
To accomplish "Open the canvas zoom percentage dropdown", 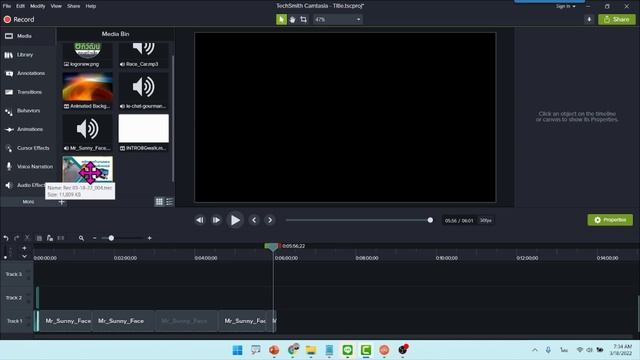I will point(338,20).
